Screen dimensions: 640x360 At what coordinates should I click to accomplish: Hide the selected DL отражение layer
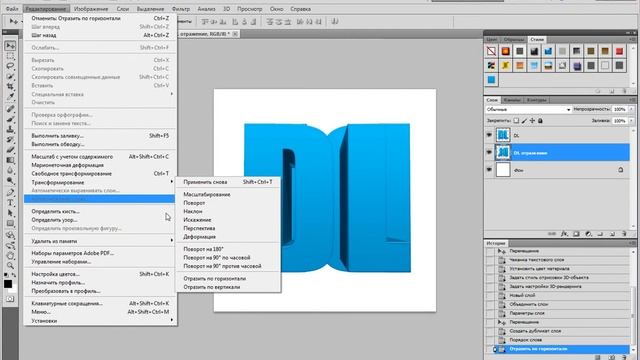(x=489, y=152)
